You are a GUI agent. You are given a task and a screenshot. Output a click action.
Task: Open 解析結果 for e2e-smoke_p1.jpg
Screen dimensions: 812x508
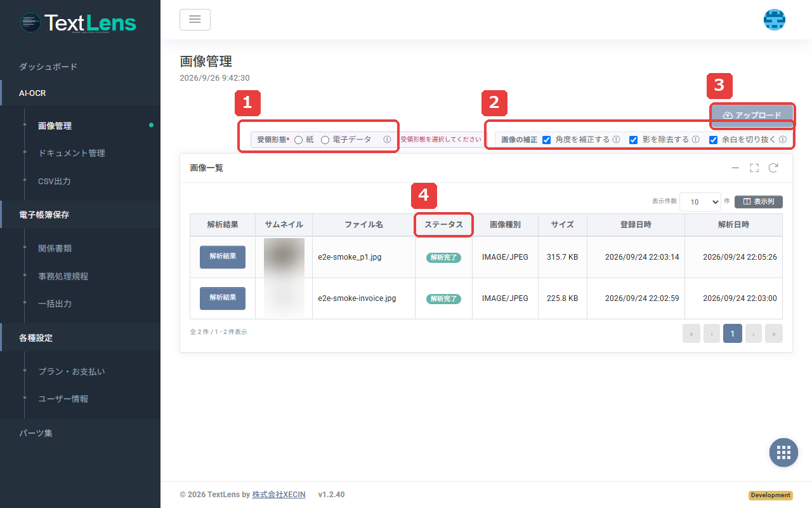pyautogui.click(x=223, y=257)
